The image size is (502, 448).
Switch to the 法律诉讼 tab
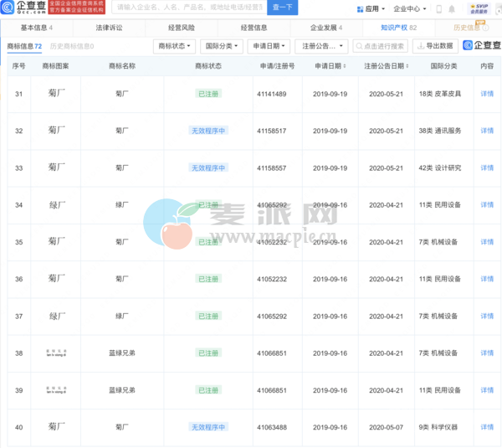click(109, 28)
